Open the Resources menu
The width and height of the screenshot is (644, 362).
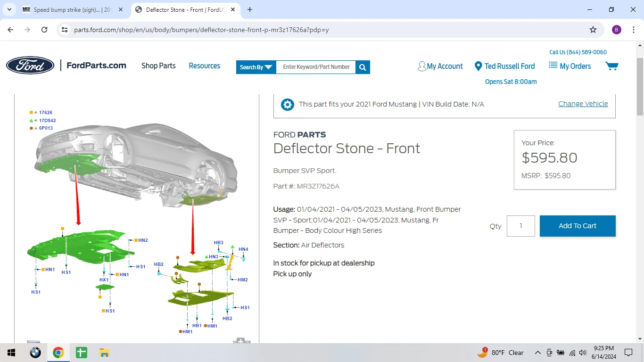tap(205, 66)
